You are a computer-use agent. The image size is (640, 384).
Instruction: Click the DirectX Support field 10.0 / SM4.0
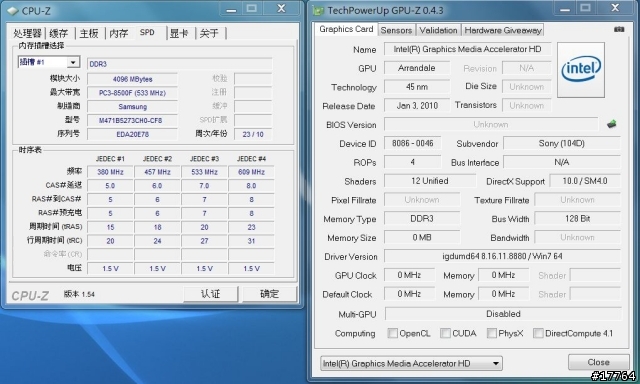[585, 181]
